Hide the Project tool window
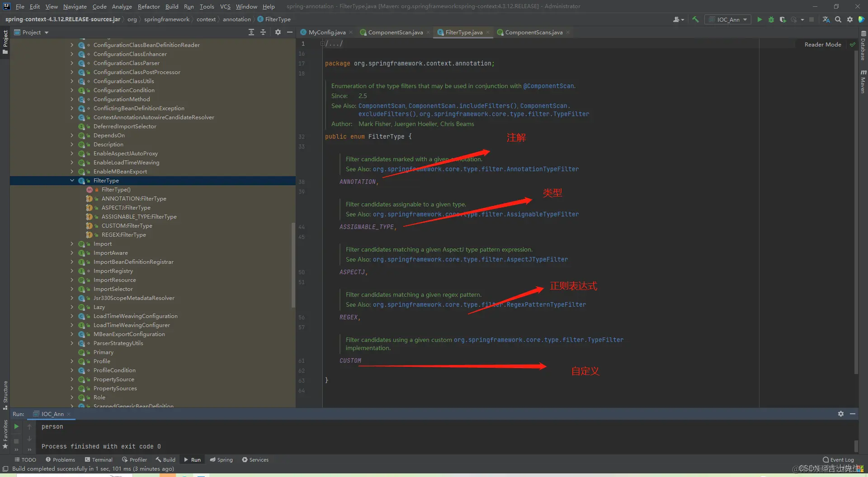Screen dimensions: 868x477 coord(290,32)
